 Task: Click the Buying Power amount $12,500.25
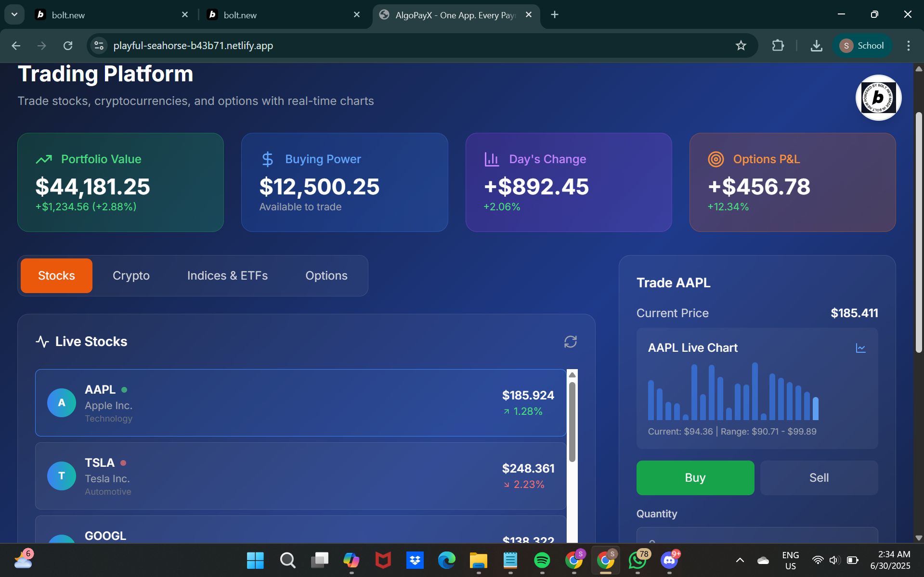[319, 187]
